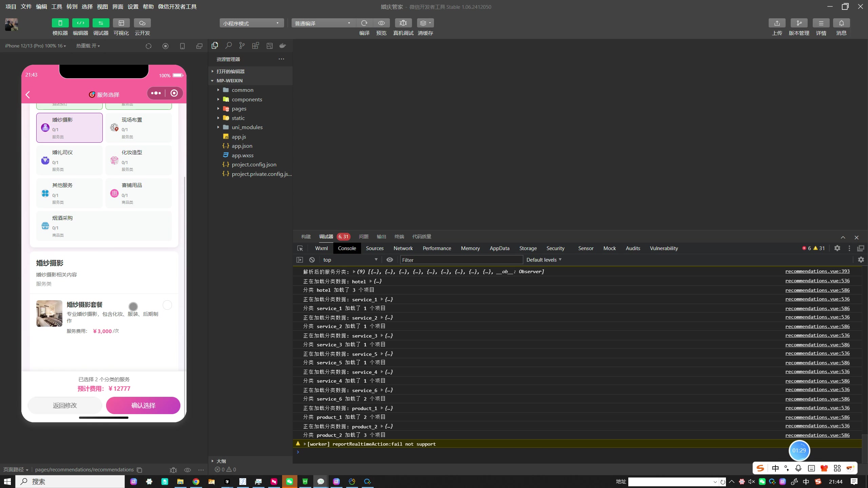Click clear console icon
The width and height of the screenshot is (868, 488).
(312, 260)
